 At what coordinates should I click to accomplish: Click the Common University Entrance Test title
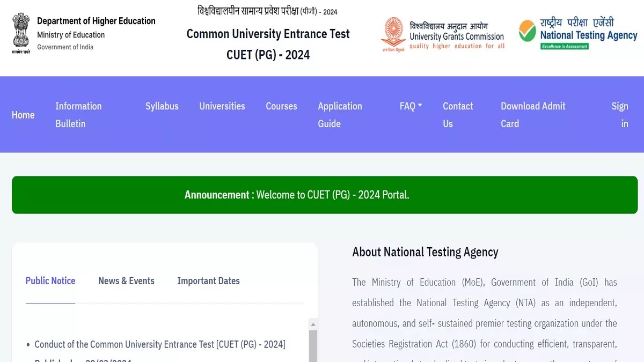268,34
